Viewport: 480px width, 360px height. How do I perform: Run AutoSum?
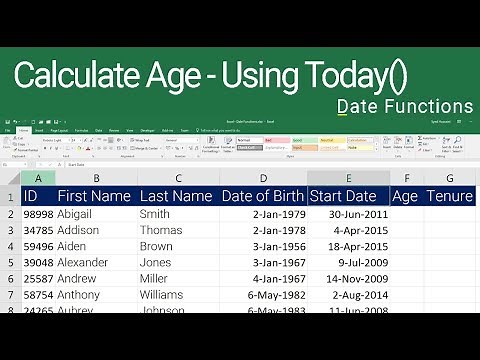pos(428,138)
